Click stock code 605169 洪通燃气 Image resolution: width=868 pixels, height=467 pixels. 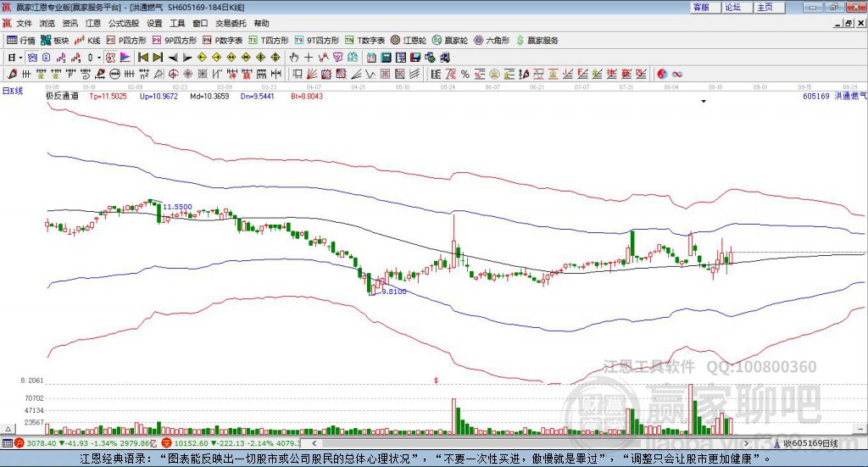[835, 97]
